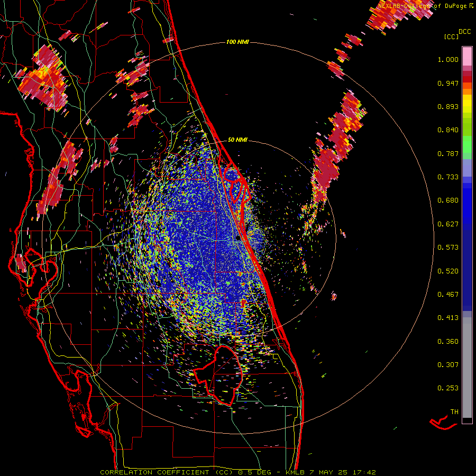Click the "100 NMI" range ring label
This screenshot has width=476, height=476.
coord(237,42)
